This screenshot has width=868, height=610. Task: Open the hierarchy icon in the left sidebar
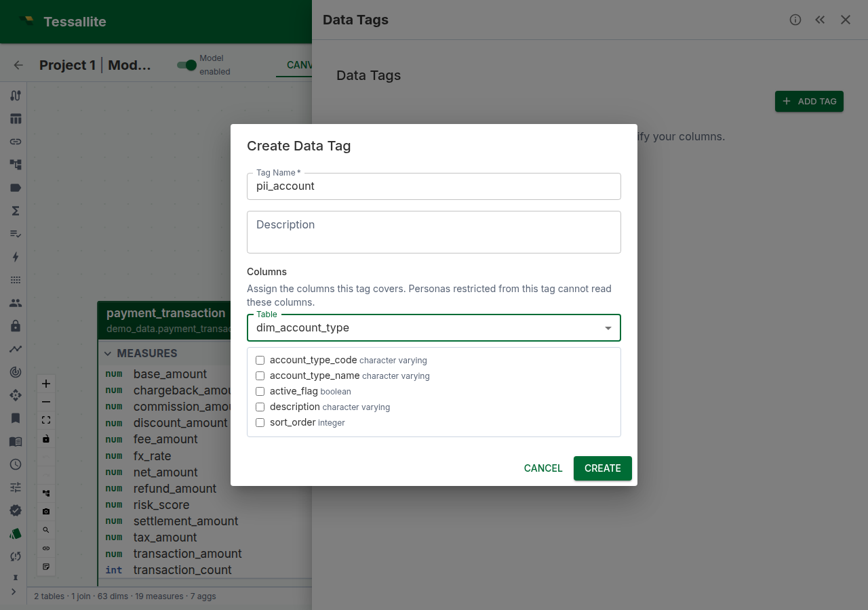pyautogui.click(x=16, y=165)
